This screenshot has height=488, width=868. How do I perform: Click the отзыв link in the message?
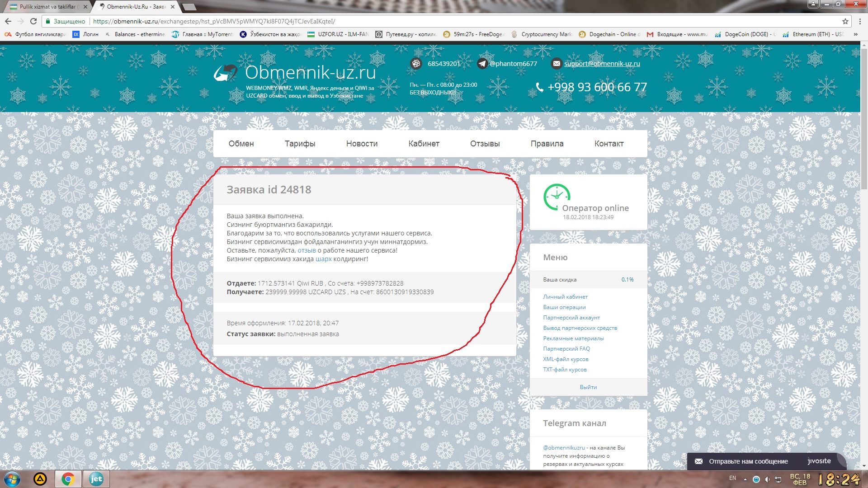tap(307, 250)
